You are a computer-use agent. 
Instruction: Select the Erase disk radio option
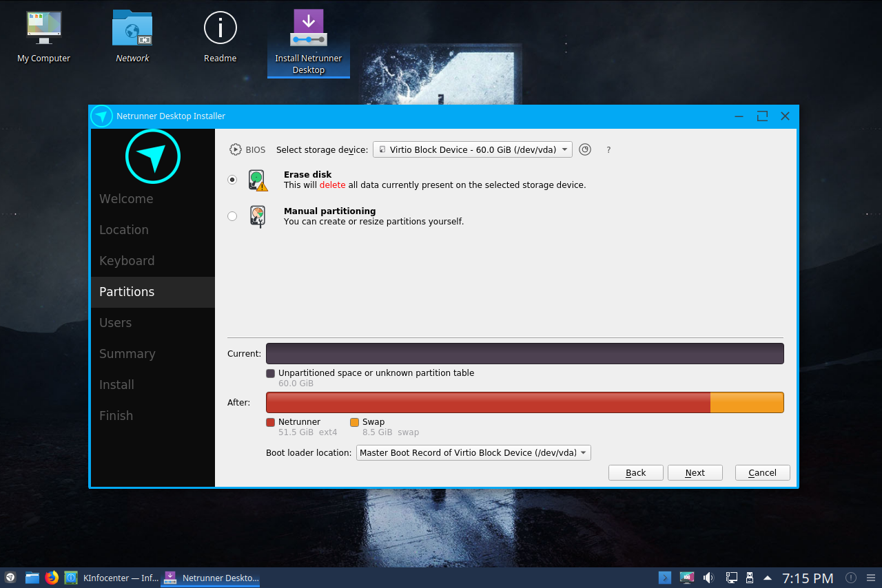click(232, 180)
